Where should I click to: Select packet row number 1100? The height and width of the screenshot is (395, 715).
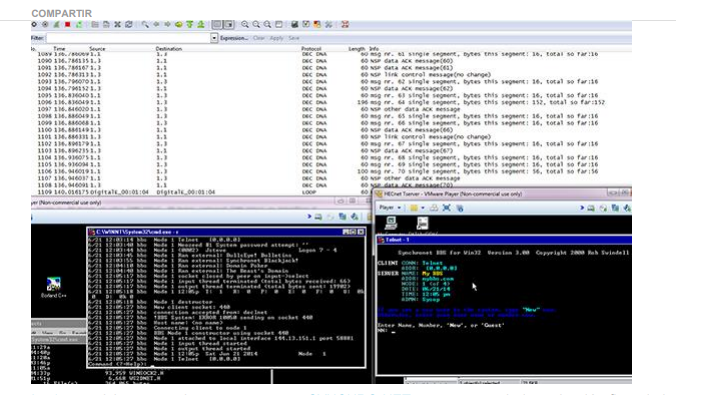tap(331, 130)
